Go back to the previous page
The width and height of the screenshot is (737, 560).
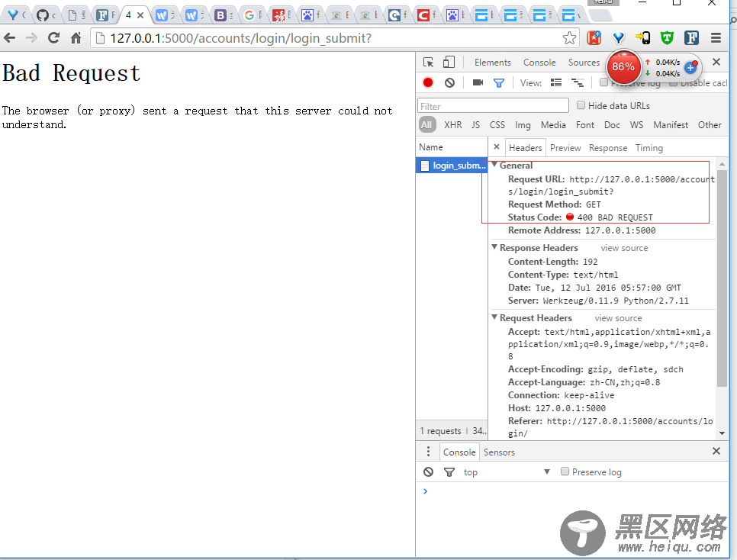pos(9,37)
